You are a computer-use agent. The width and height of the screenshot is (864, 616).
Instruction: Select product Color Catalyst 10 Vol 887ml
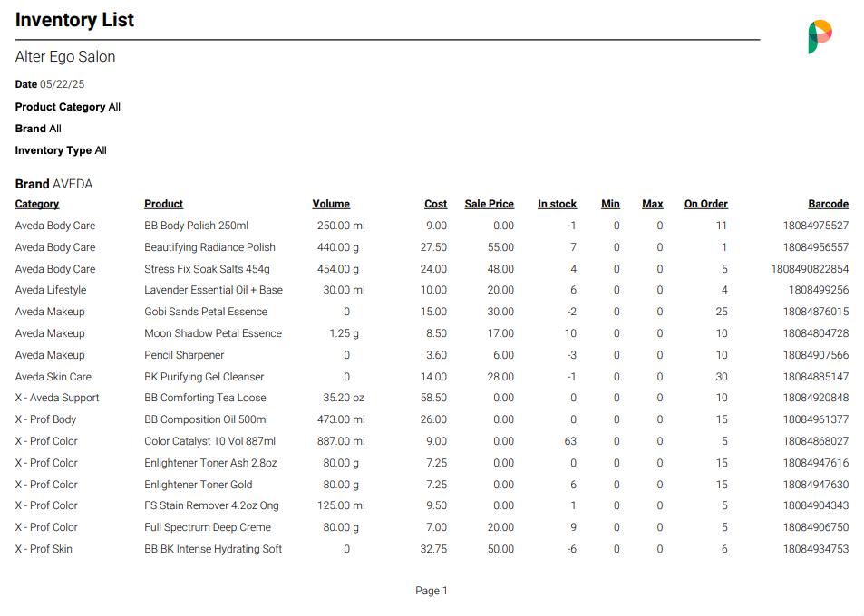(x=210, y=441)
